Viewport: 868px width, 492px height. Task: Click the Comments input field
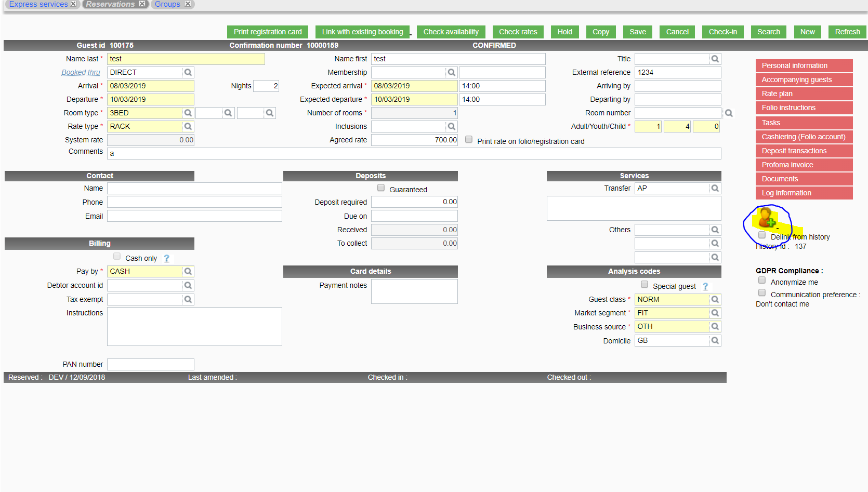tap(414, 153)
